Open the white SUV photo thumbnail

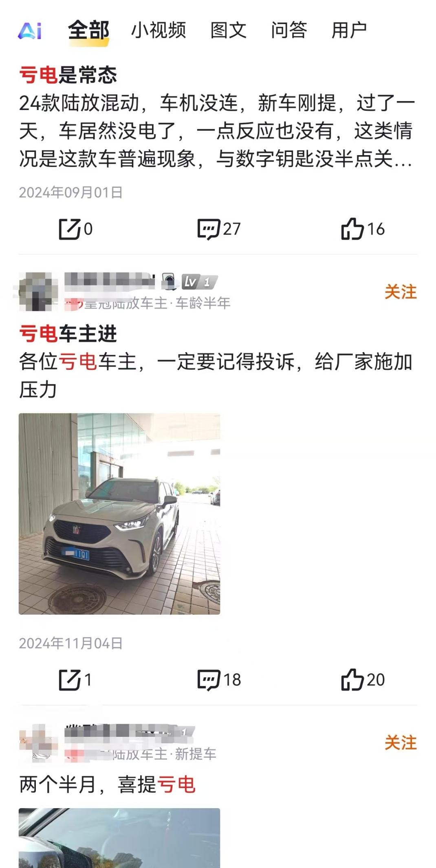(119, 514)
